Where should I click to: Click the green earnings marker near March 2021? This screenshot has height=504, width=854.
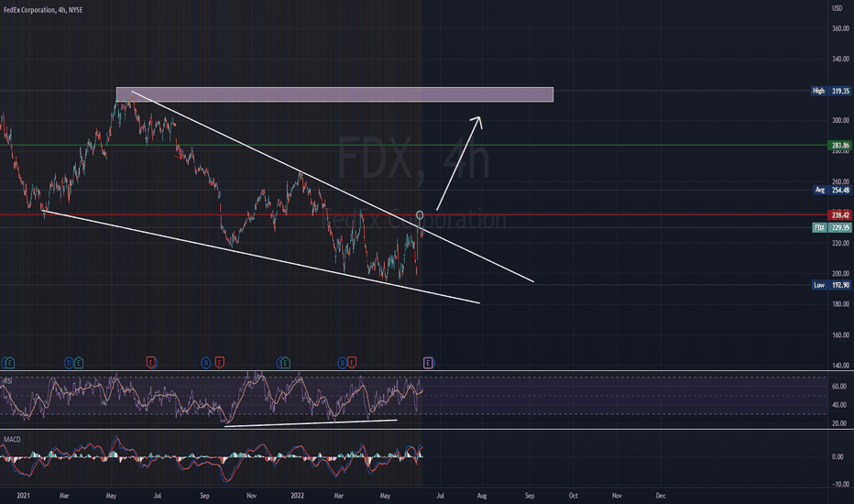79,363
